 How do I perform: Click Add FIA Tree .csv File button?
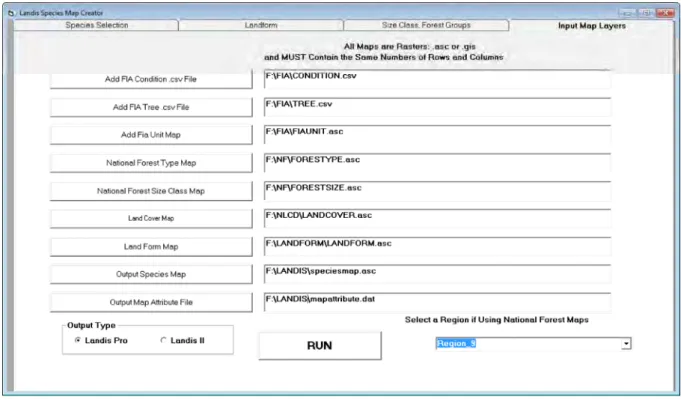[x=151, y=107]
